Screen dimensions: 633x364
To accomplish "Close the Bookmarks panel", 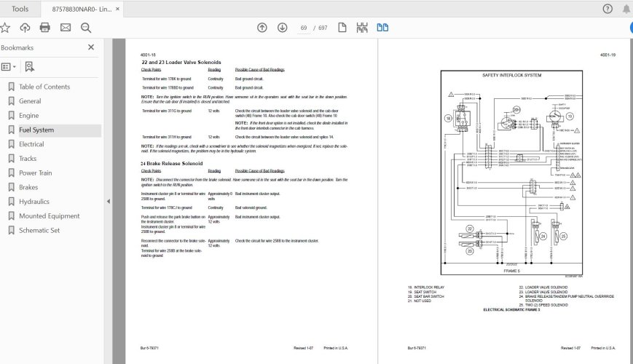I will point(91,47).
